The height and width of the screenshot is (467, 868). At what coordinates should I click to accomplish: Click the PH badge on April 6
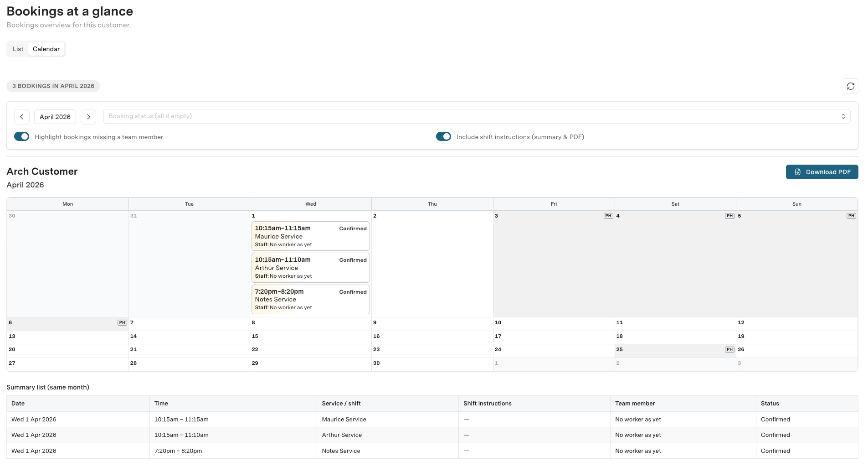coord(122,322)
